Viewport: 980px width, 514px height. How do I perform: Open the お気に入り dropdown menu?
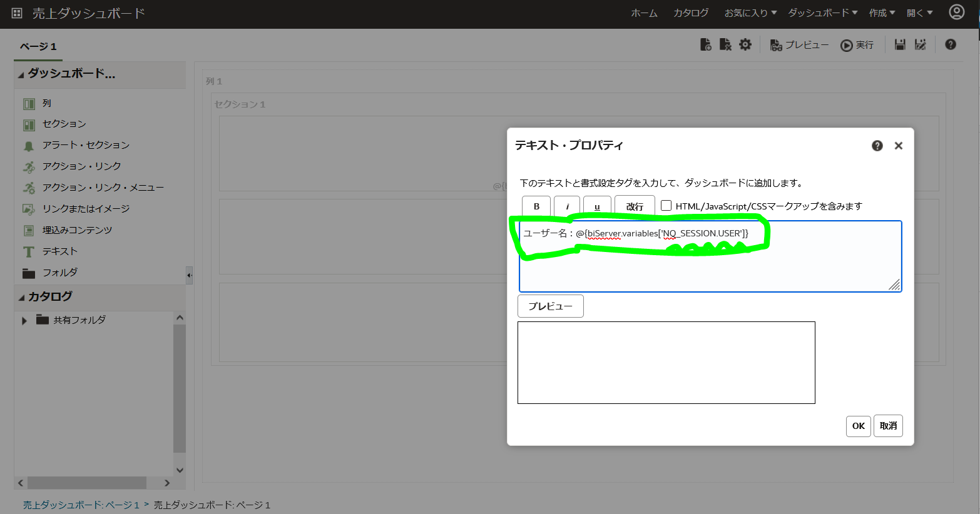coord(750,13)
